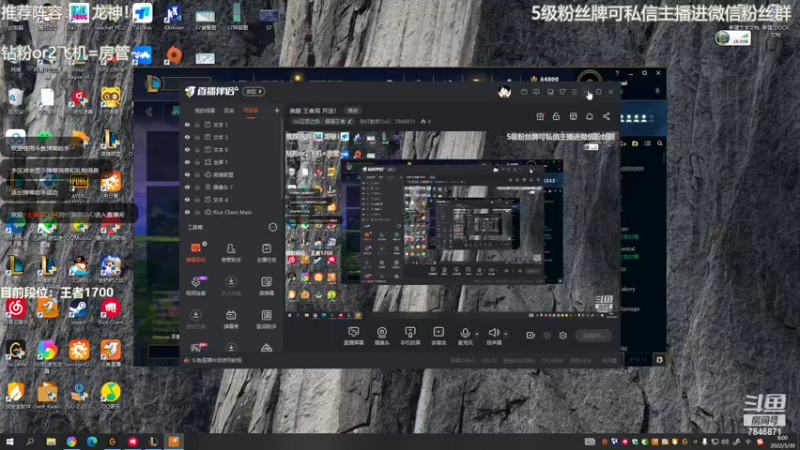Click the share icon above preview
The image size is (800, 450).
pos(606,116)
